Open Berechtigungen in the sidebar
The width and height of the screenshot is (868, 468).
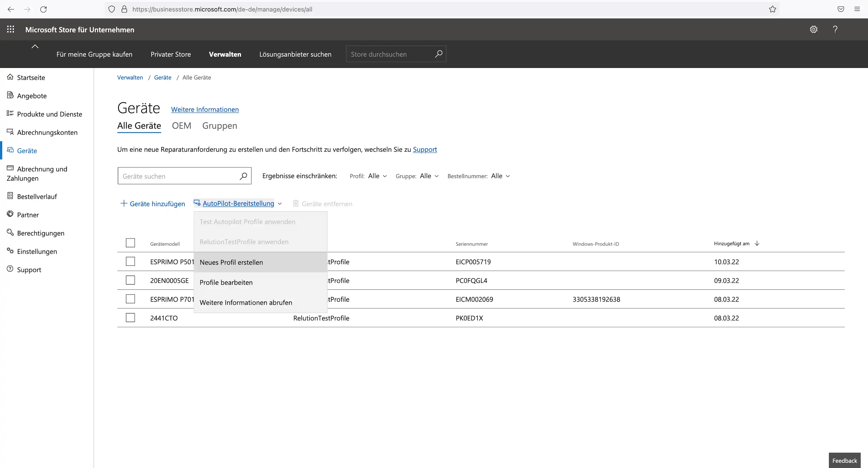click(x=35, y=233)
